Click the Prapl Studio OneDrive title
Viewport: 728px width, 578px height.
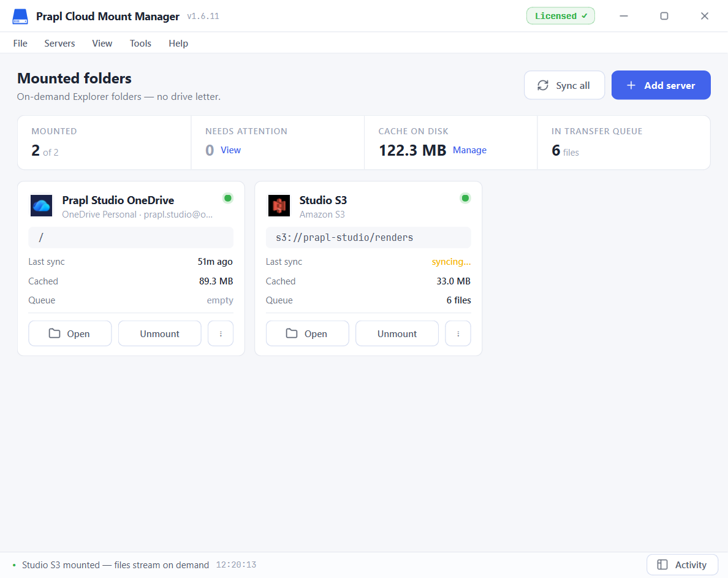(x=118, y=200)
